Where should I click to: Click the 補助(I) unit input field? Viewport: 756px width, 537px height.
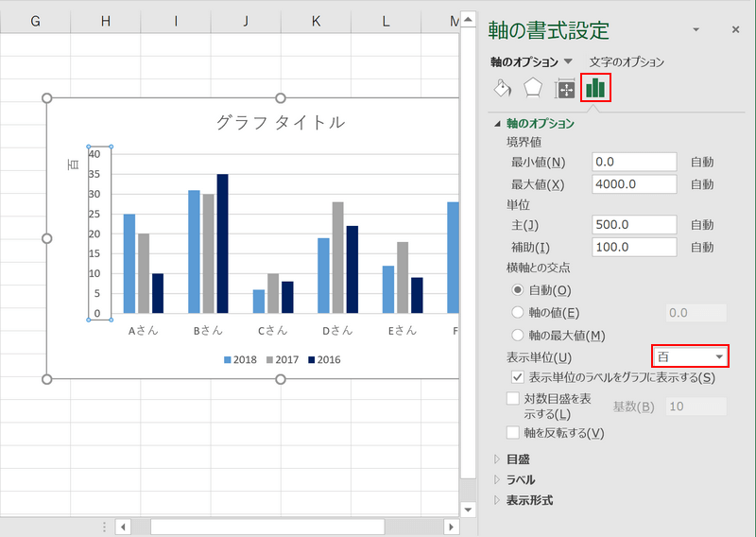634,247
